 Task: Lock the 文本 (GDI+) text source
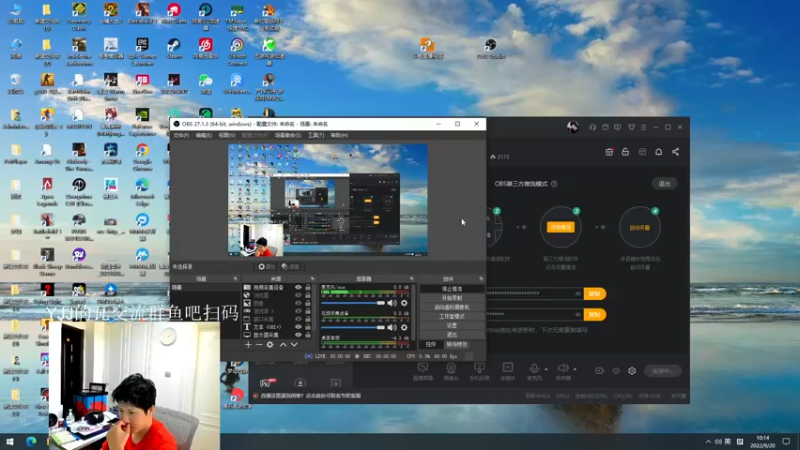click(308, 327)
